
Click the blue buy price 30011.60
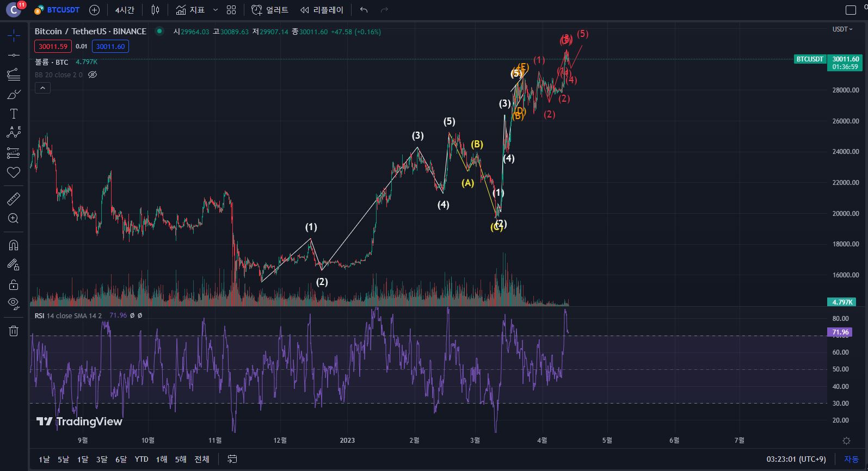click(110, 47)
